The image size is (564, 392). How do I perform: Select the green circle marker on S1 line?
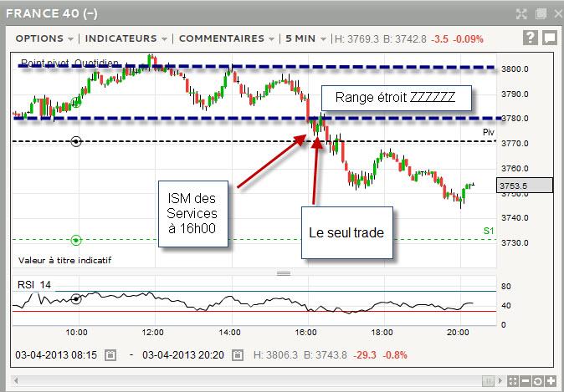(76, 240)
